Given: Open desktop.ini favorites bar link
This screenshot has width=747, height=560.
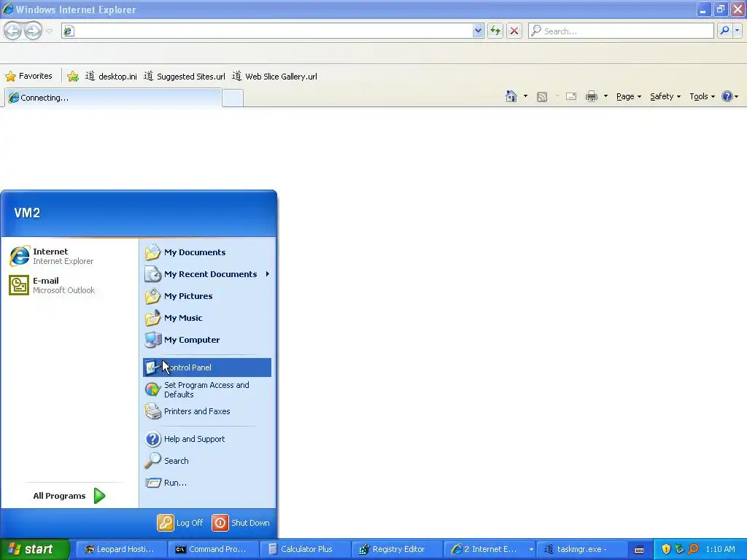Looking at the screenshot, I should click(x=111, y=76).
